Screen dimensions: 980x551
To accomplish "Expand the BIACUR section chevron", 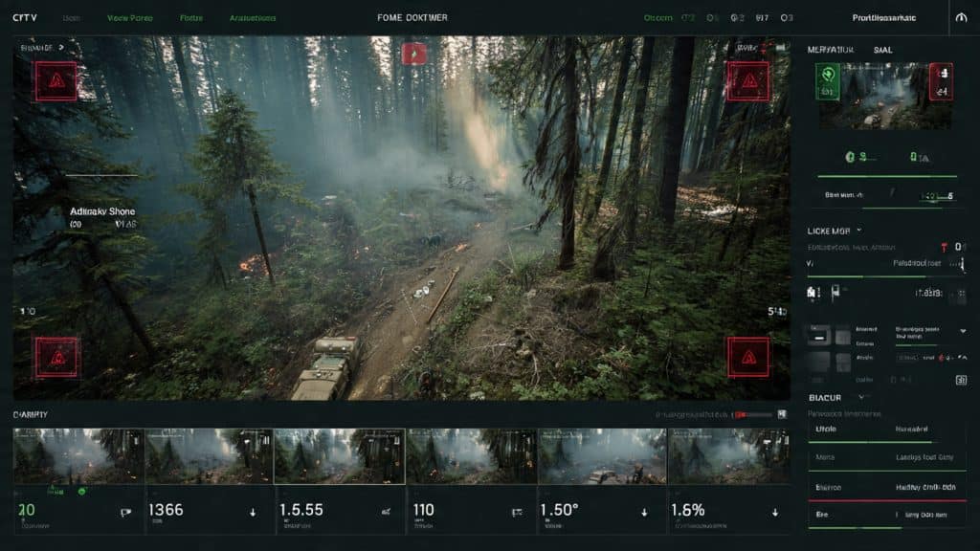I will click(862, 396).
